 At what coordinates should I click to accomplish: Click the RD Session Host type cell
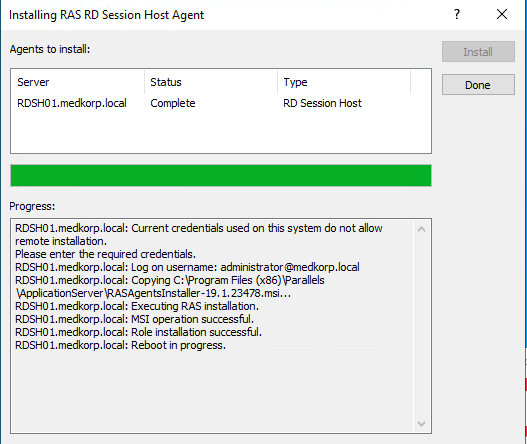[322, 103]
